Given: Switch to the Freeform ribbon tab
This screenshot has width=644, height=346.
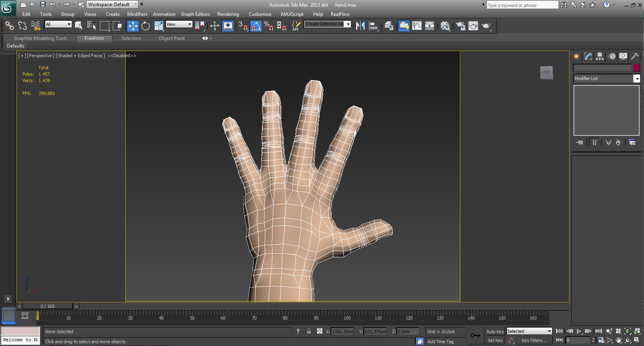Looking at the screenshot, I should click(x=94, y=38).
